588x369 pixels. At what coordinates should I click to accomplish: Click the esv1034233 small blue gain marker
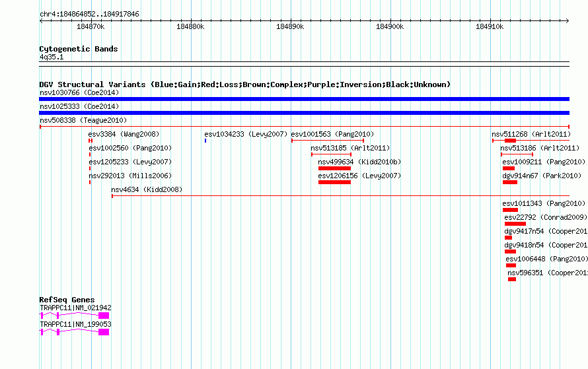(x=205, y=141)
